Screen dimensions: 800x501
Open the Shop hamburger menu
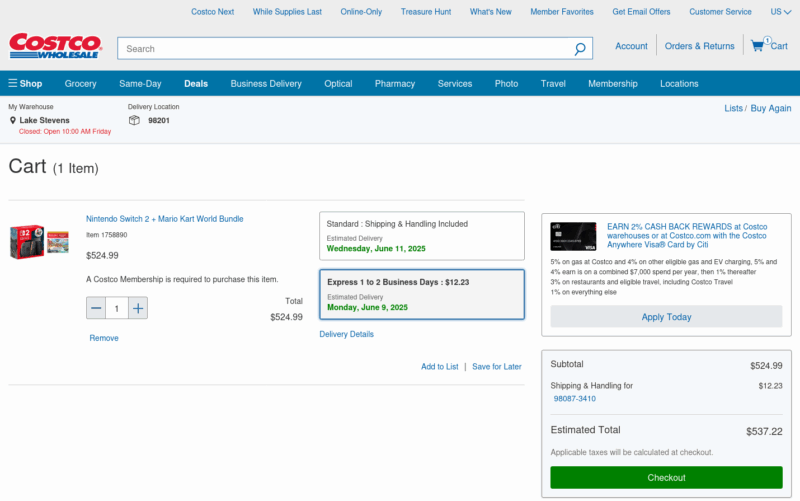(x=25, y=83)
